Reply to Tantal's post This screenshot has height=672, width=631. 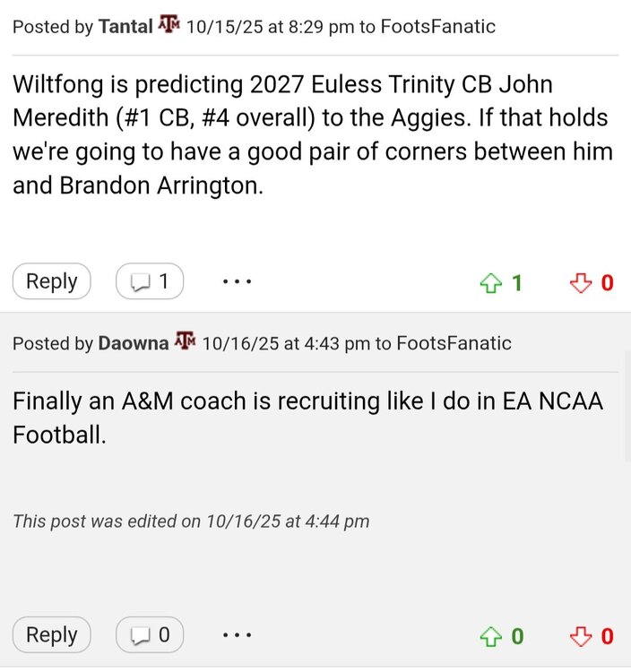(x=51, y=281)
